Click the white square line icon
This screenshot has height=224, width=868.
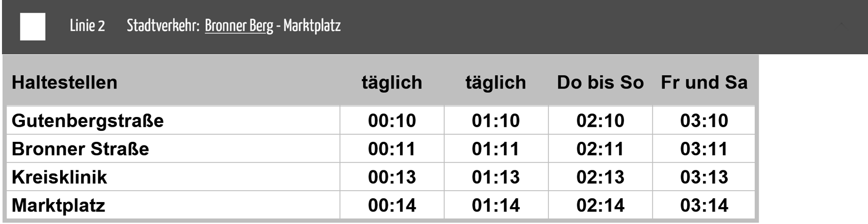pos(33,26)
